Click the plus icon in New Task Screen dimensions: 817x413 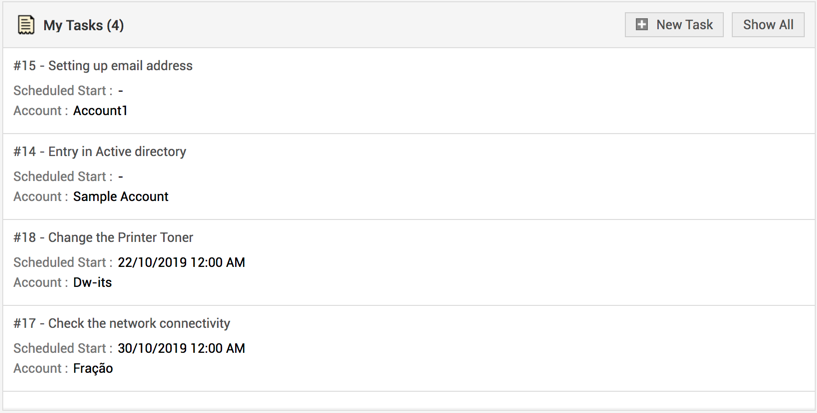point(642,25)
